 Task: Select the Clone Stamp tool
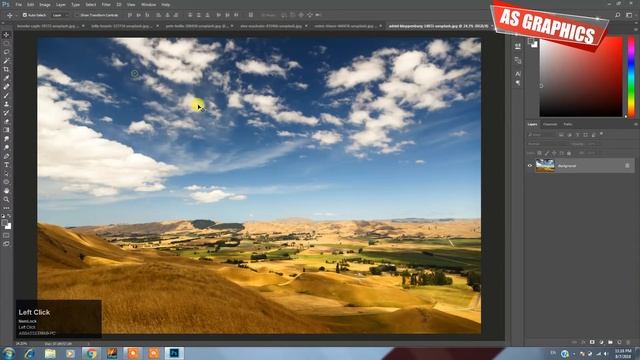pos(6,104)
